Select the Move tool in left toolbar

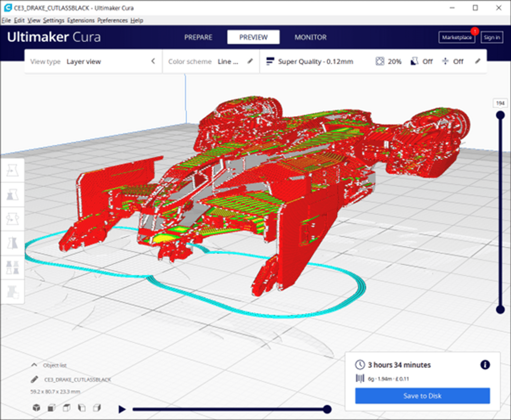coord(12,171)
